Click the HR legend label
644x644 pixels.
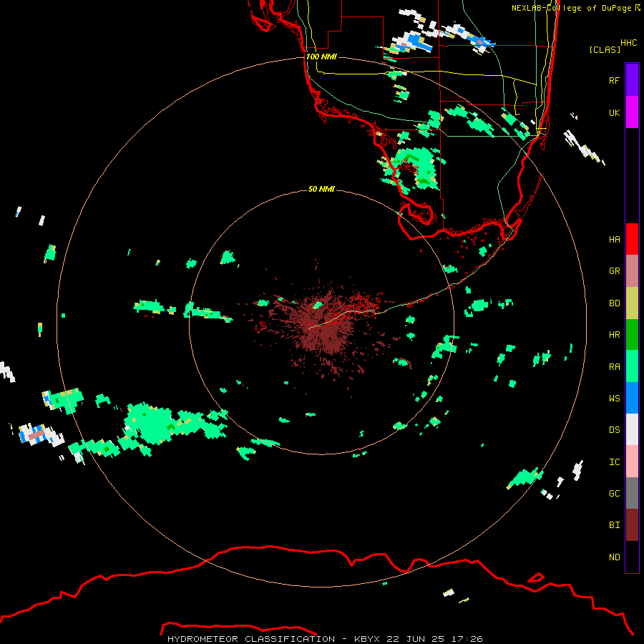coord(615,335)
